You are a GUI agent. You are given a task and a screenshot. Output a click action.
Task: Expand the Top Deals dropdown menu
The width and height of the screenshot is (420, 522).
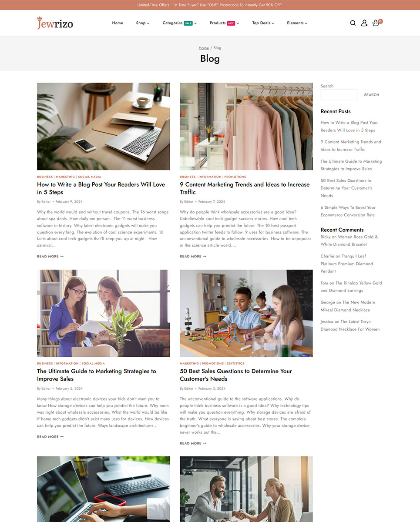coord(263,23)
